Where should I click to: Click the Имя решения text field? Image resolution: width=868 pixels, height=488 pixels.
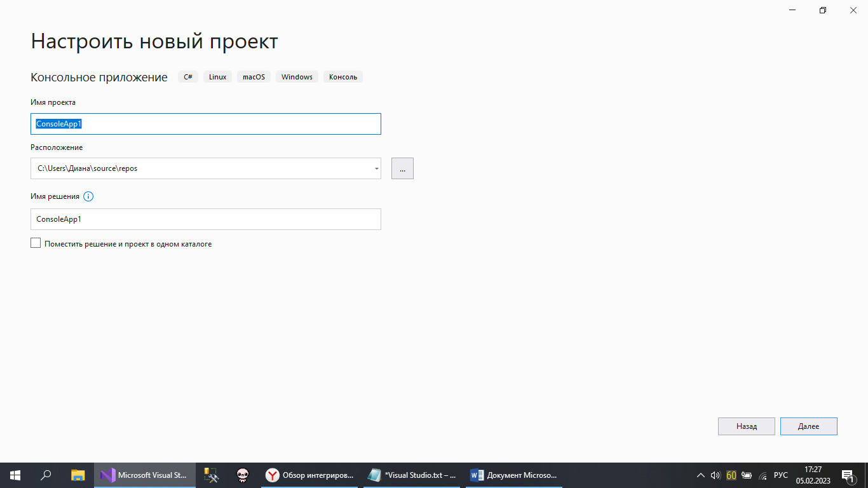[x=205, y=219]
